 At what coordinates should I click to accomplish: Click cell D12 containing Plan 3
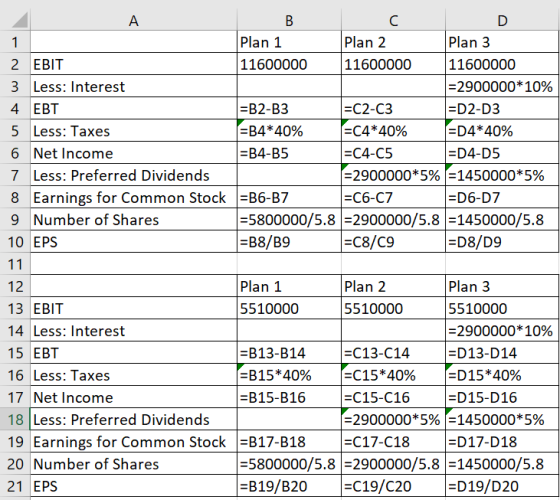tap(502, 286)
